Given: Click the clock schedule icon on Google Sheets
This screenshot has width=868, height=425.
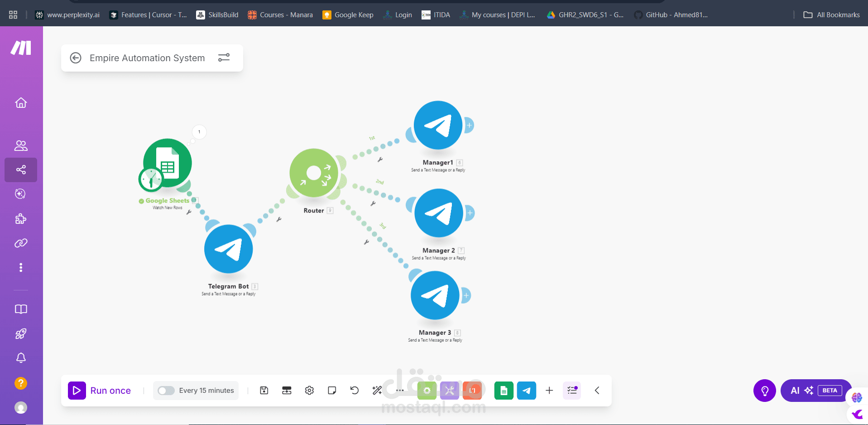Looking at the screenshot, I should click(151, 180).
